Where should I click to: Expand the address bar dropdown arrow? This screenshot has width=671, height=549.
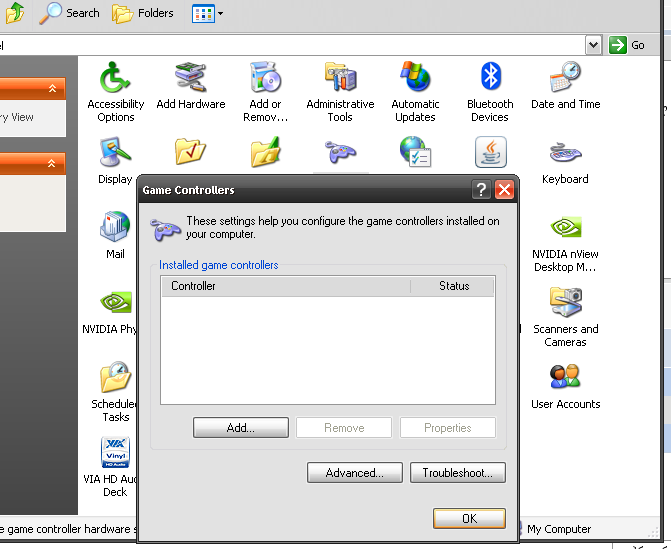(x=593, y=45)
